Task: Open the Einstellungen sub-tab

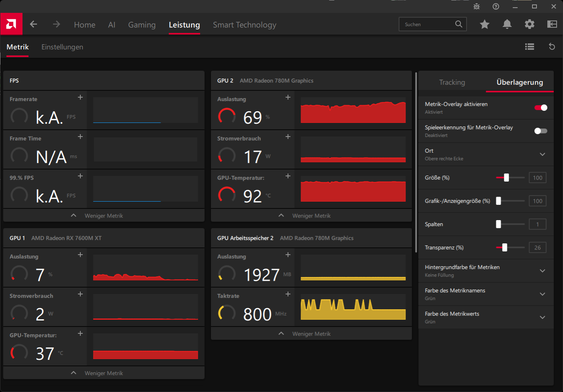Action: point(62,47)
